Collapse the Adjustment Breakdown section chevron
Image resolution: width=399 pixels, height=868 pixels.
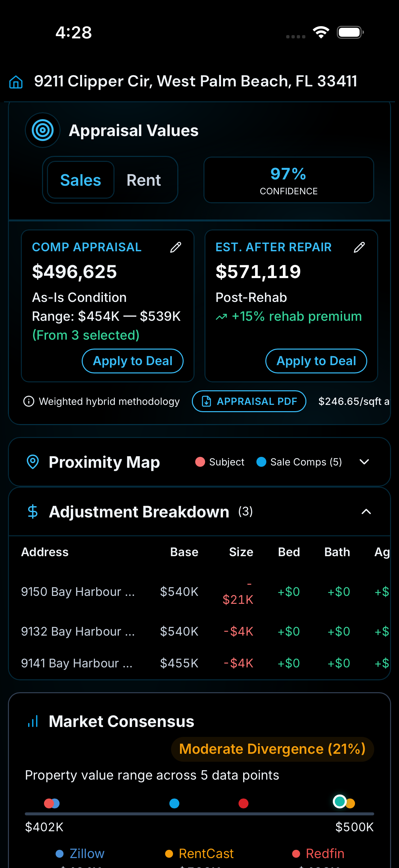tap(366, 511)
